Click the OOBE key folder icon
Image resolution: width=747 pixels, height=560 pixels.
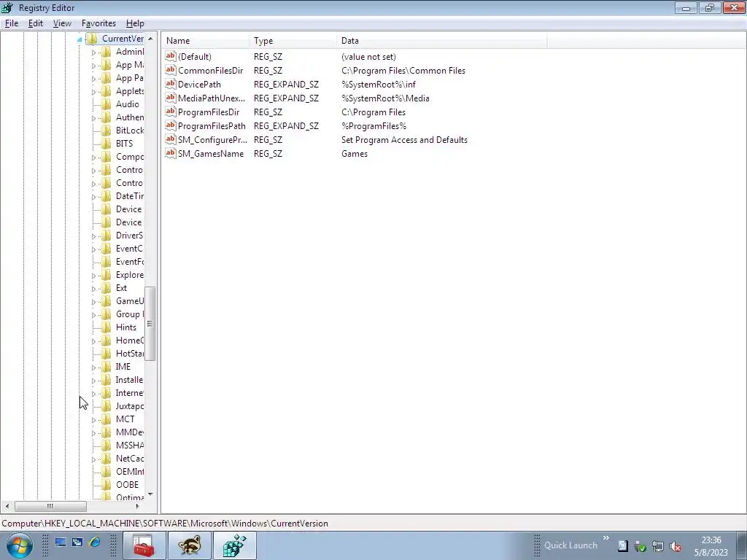(x=107, y=484)
